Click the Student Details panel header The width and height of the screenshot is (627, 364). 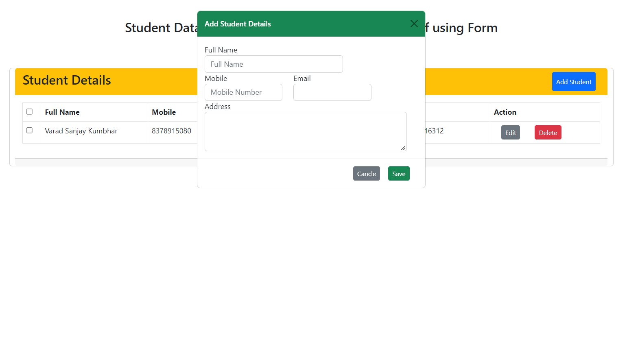[66, 81]
